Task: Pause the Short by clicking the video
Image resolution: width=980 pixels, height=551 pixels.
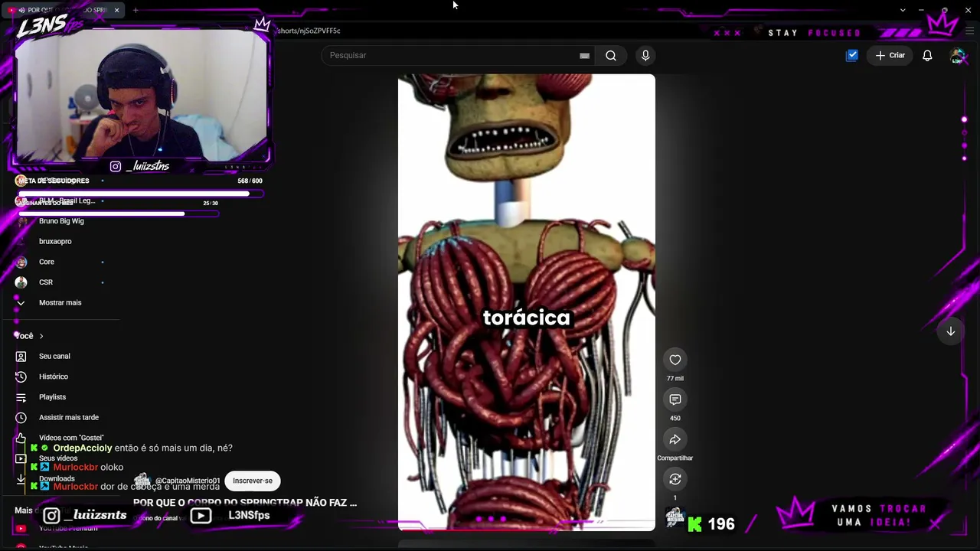Action: click(527, 302)
